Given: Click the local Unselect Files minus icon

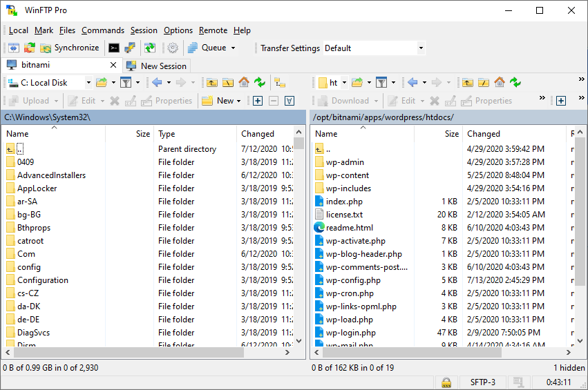Looking at the screenshot, I should 274,101.
